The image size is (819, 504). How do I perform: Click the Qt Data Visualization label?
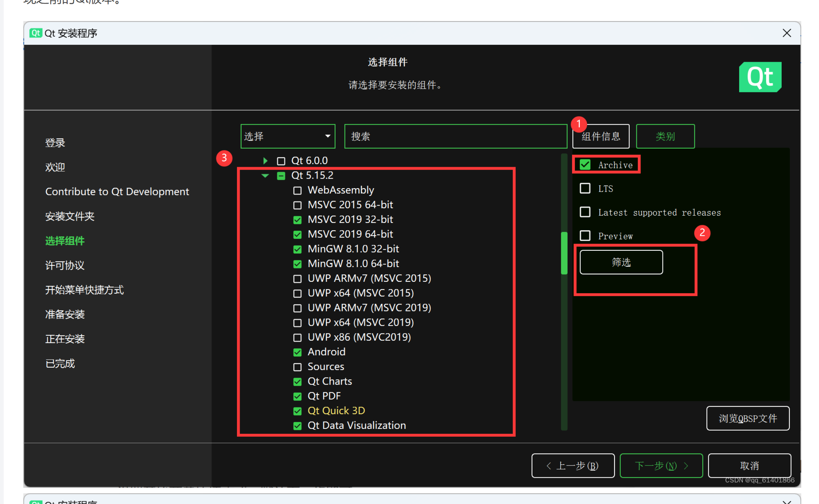357,425
